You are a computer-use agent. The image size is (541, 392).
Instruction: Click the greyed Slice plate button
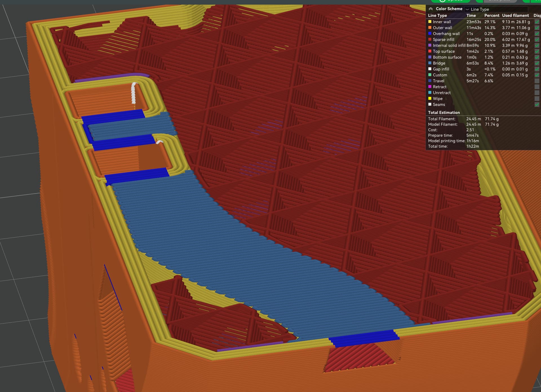pyautogui.click(x=499, y=1)
